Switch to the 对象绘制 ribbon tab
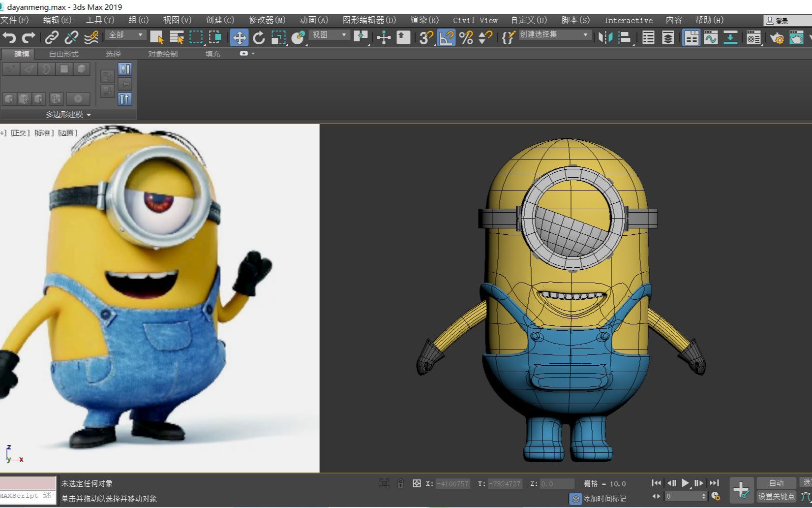812x508 pixels. 163,54
